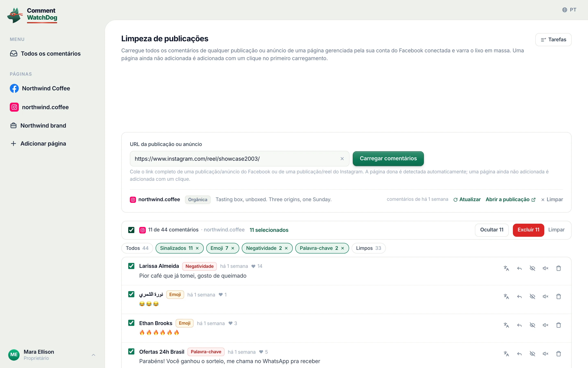Viewport: 588px width, 368px height.
Task: Click the 11 selecionados label
Action: (269, 230)
